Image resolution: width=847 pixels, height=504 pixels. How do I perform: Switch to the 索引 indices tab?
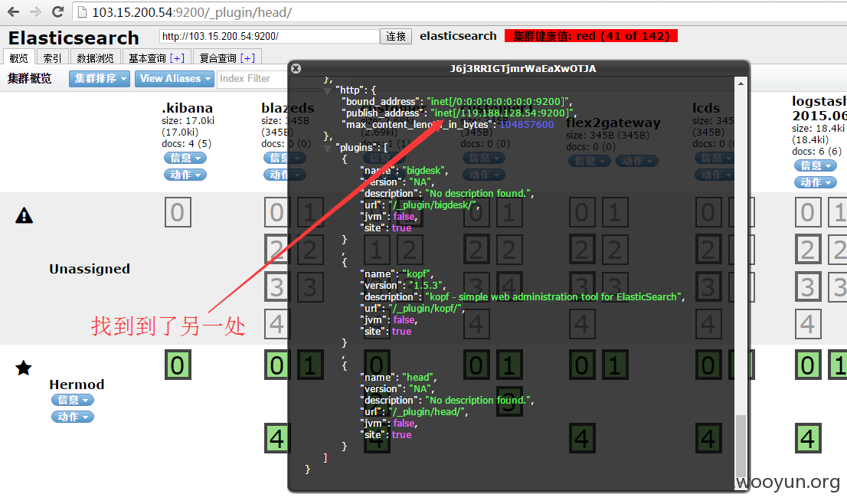pos(52,57)
